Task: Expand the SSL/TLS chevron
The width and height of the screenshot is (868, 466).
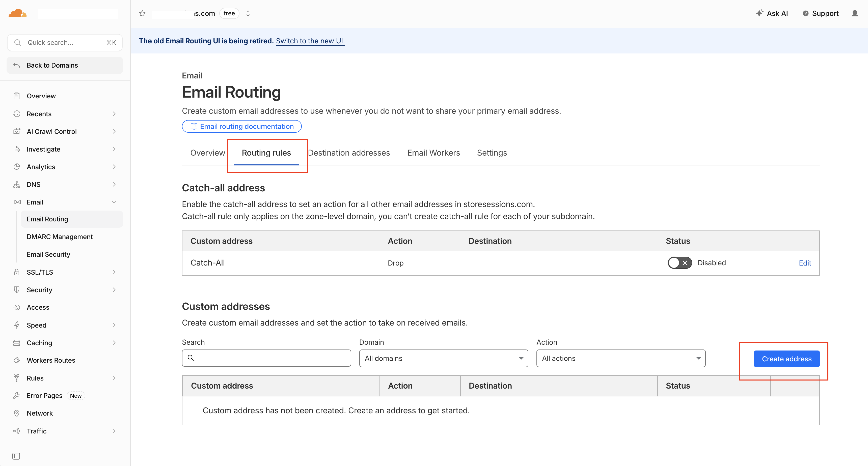Action: [x=114, y=272]
